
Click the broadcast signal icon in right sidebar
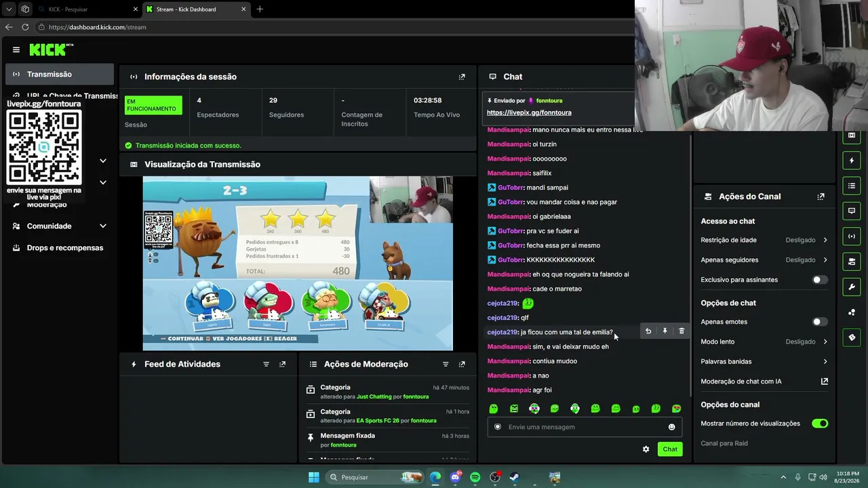pos(852,236)
